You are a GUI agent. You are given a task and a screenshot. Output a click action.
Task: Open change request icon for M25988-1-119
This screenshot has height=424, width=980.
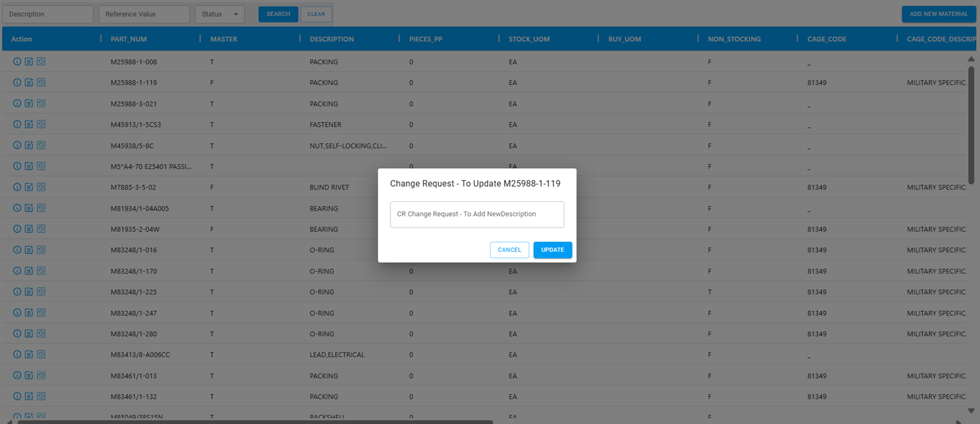click(x=29, y=82)
